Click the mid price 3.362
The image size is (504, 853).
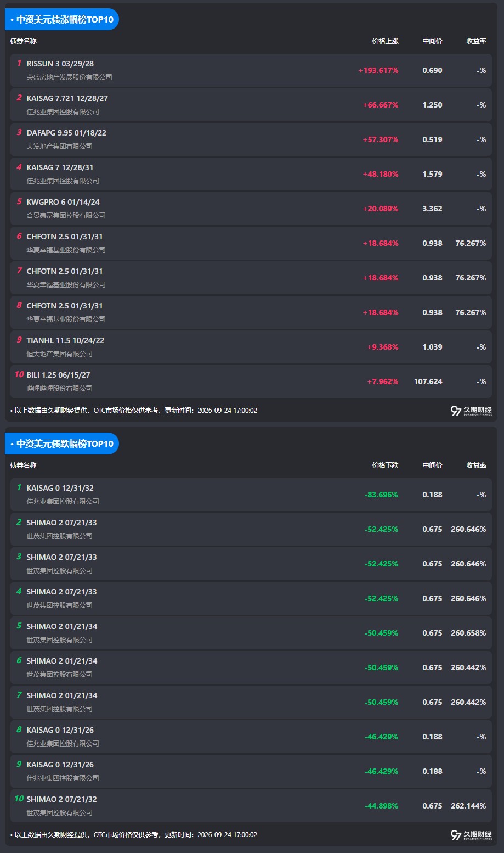tap(432, 209)
